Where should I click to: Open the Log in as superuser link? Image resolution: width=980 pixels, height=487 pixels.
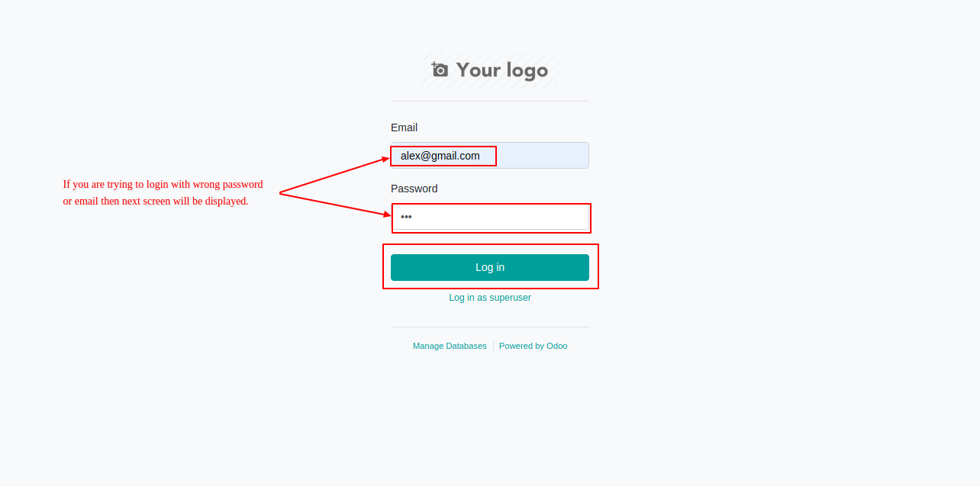point(490,298)
